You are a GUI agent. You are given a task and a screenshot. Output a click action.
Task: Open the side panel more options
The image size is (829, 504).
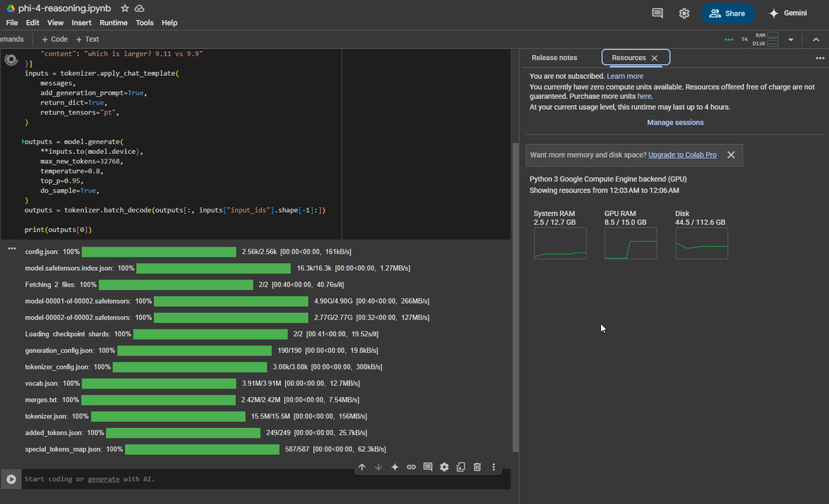click(820, 58)
